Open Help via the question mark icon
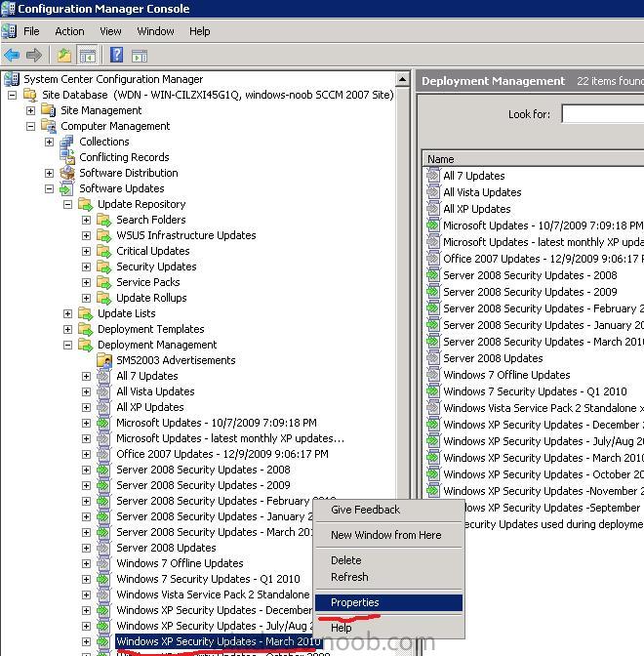Viewport: 644px width, 656px height. point(116,55)
